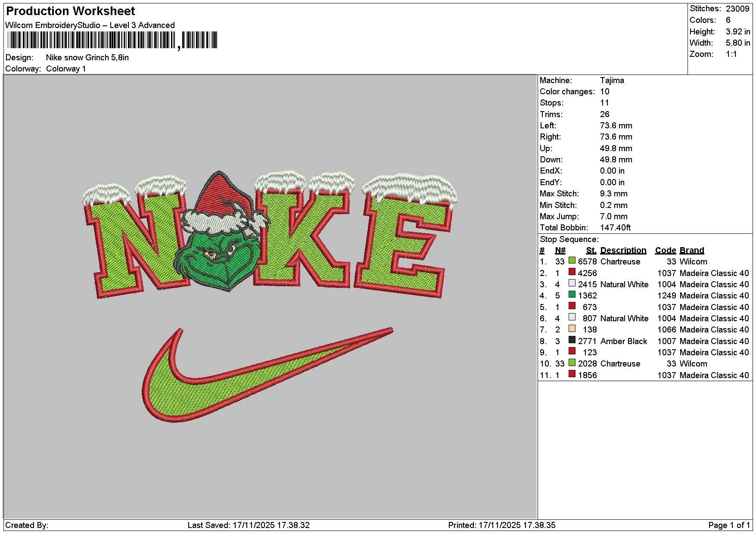756x534 pixels.
Task: Select the Height value "3.92 in"
Action: coord(738,31)
